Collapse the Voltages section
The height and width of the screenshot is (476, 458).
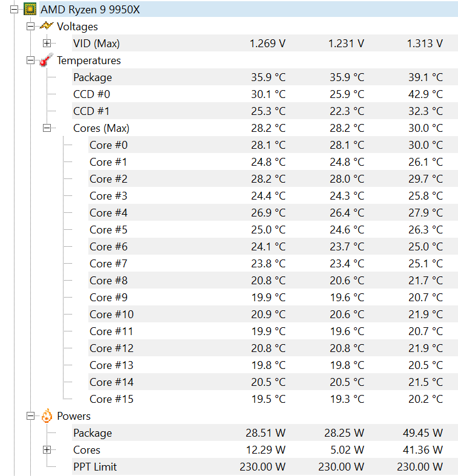(30, 27)
